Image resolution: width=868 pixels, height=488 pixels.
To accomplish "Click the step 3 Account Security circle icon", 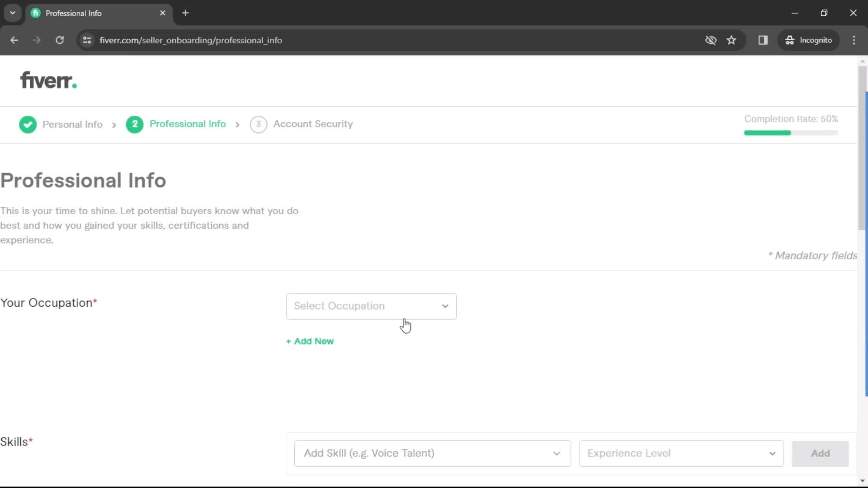I will [258, 124].
